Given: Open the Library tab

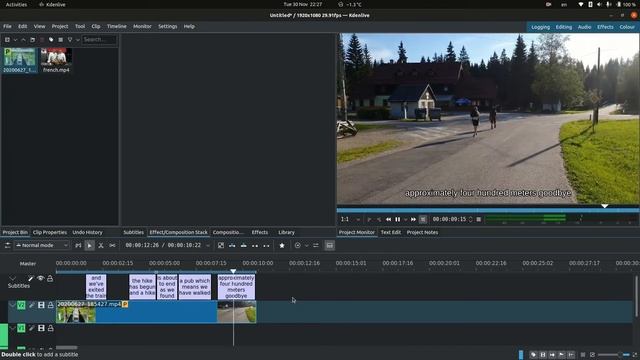Looking at the screenshot, I should [x=286, y=232].
